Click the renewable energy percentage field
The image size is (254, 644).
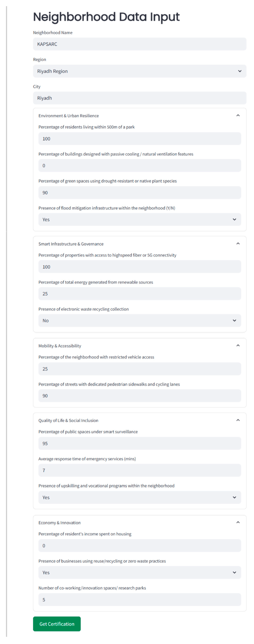(139, 294)
